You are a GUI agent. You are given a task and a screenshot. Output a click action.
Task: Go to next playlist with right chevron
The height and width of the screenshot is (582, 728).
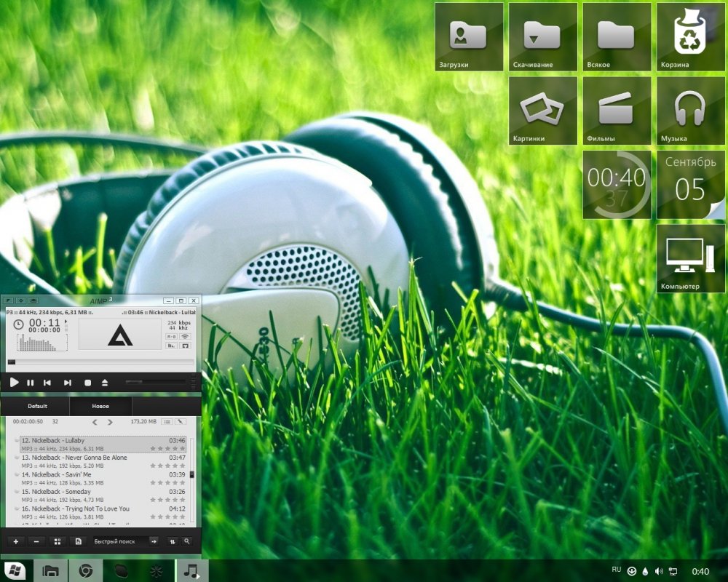[110, 422]
